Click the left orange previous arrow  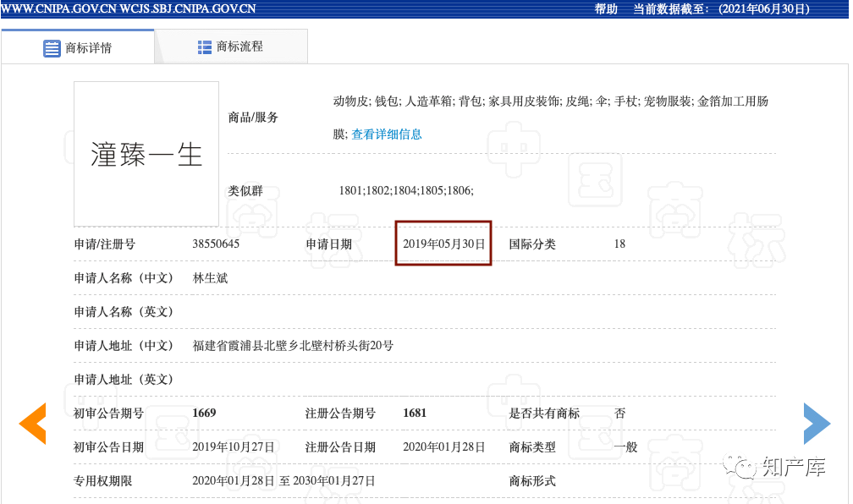click(x=33, y=424)
